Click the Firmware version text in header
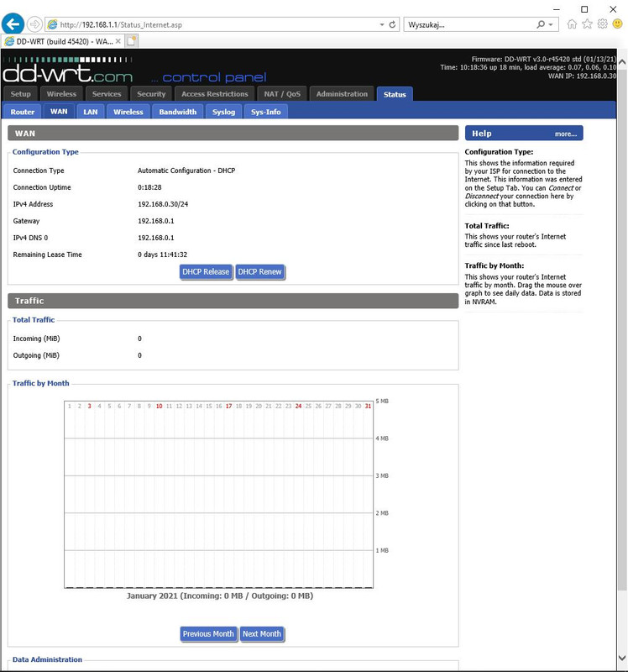This screenshot has width=628, height=672. [543, 59]
